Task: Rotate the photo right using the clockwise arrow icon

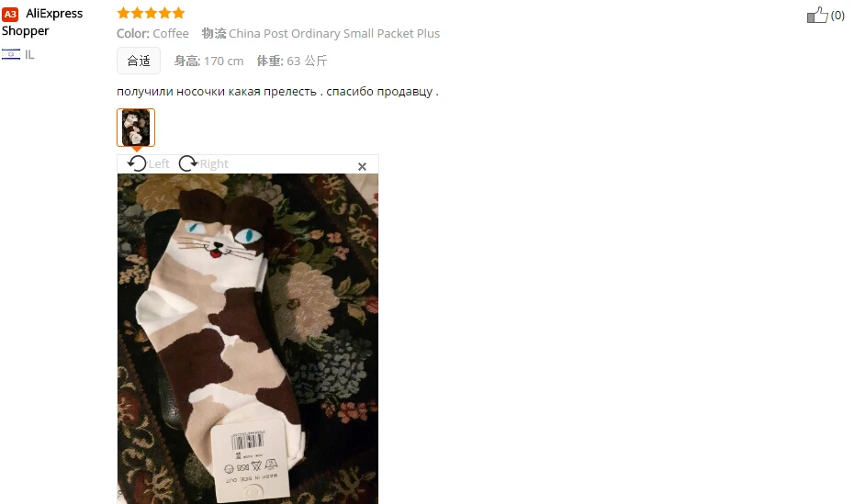Action: coord(188,163)
